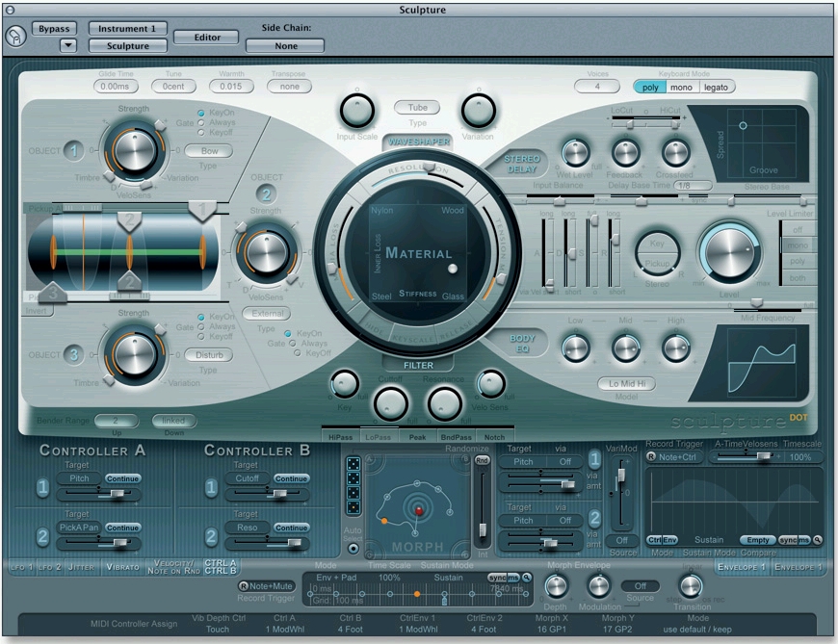
Task: Click the Object 1 Strength knob
Action: click(134, 150)
